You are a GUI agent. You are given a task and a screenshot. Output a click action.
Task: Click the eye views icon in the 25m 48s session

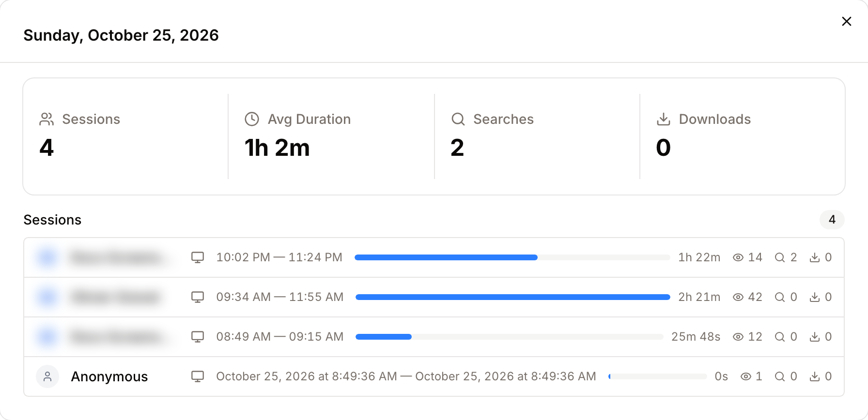point(738,337)
